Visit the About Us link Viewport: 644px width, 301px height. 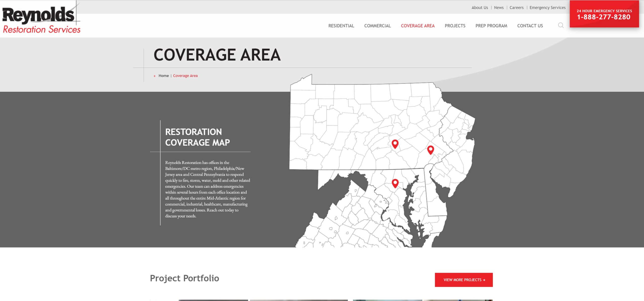coord(479,8)
